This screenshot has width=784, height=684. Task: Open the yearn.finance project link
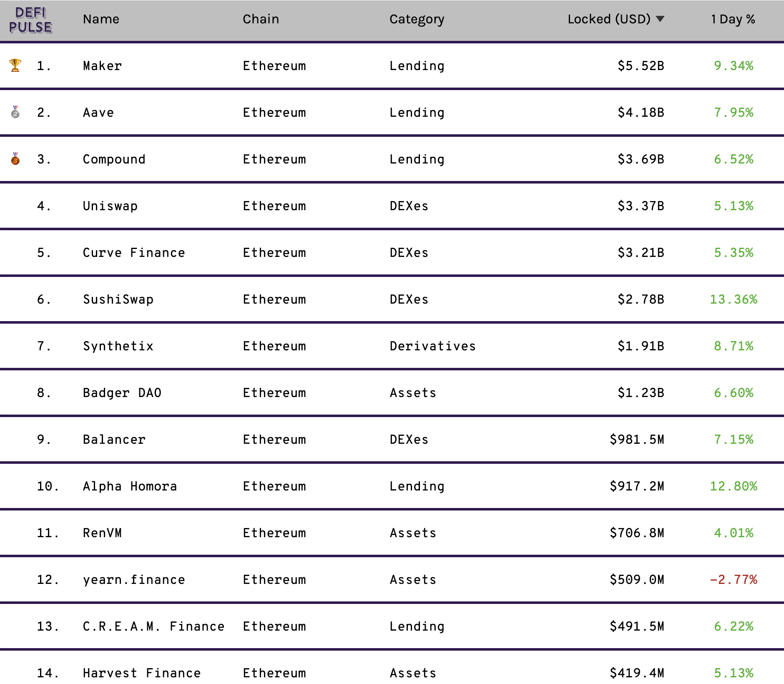[134, 580]
